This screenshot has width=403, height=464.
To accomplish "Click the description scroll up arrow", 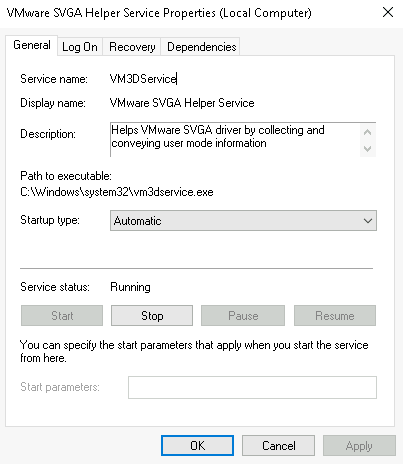I will [368, 132].
